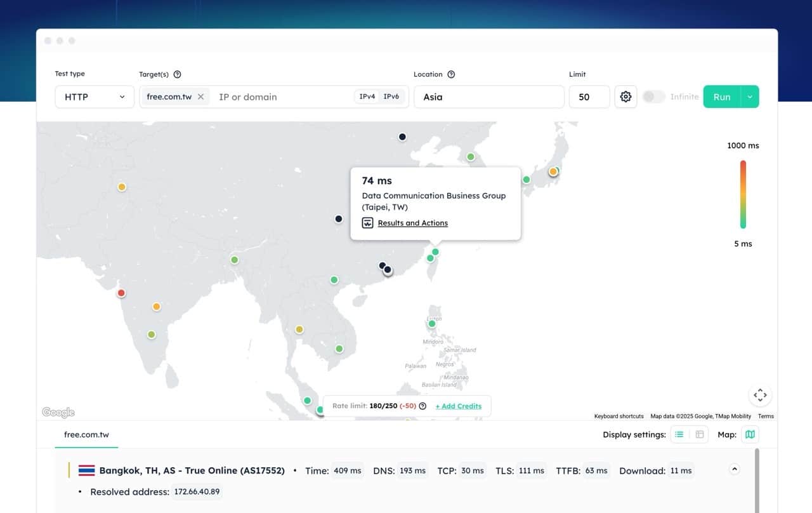The image size is (812, 513).
Task: Click the help icon beside Target(s)
Action: click(177, 74)
